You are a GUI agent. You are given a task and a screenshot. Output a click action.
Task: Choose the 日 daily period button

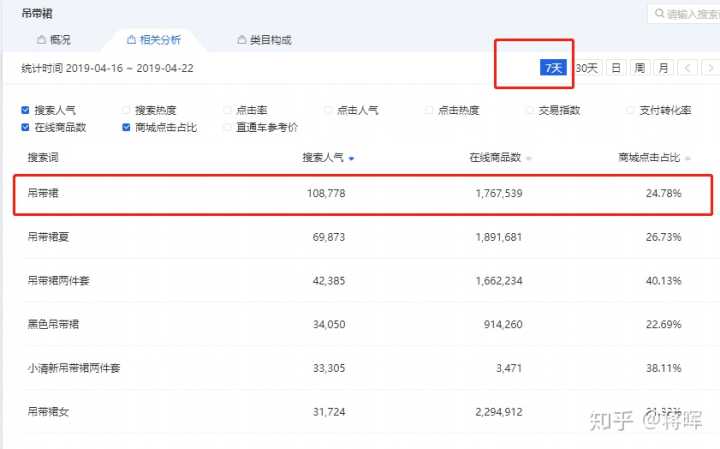615,68
